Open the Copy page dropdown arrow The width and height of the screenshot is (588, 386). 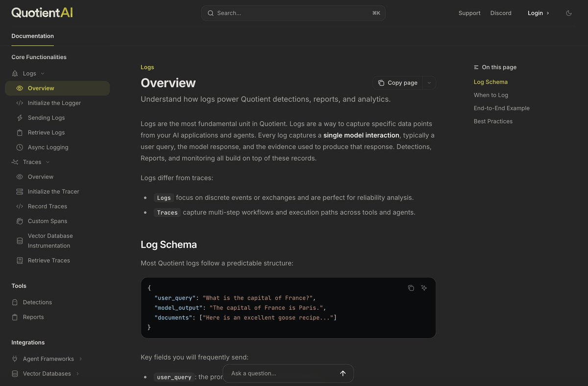(x=429, y=83)
